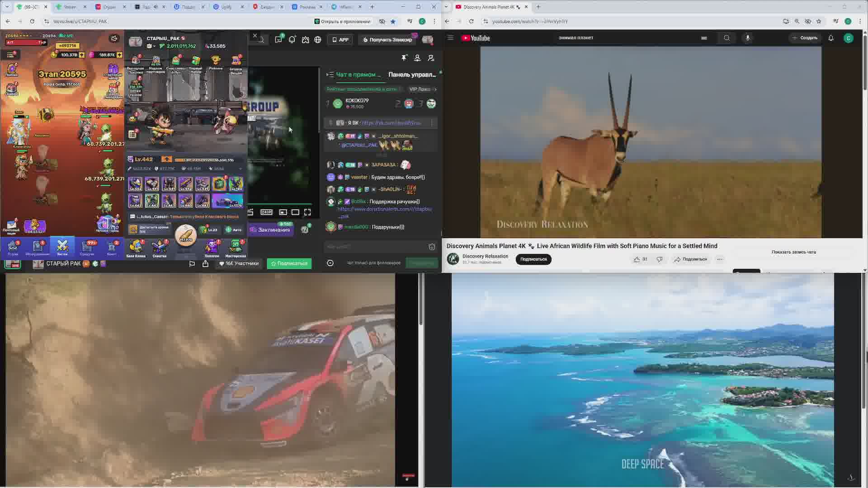Open the donationalerts link in chat
This screenshot has height=488, width=868.
[x=384, y=212]
